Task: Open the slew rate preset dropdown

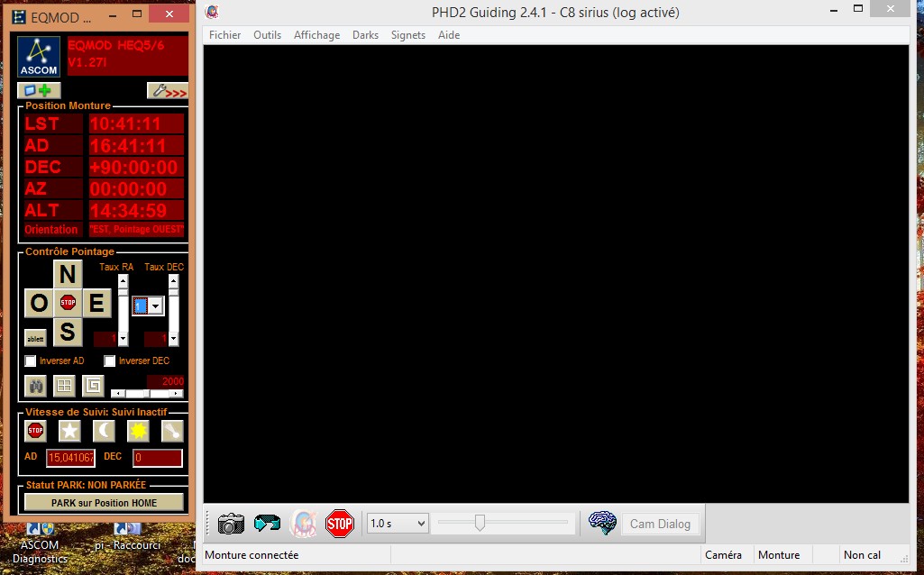Action: point(155,306)
